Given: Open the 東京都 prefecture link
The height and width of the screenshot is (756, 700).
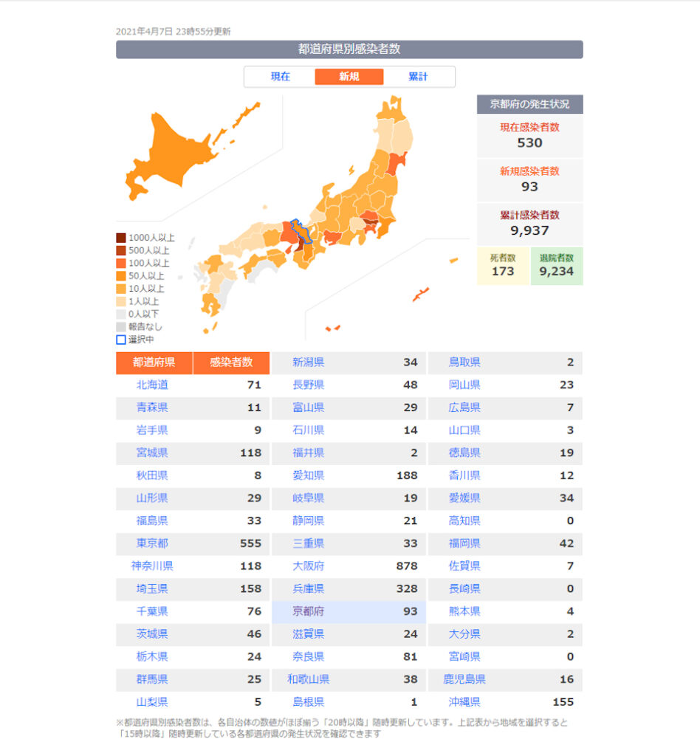Looking at the screenshot, I should pos(152,543).
